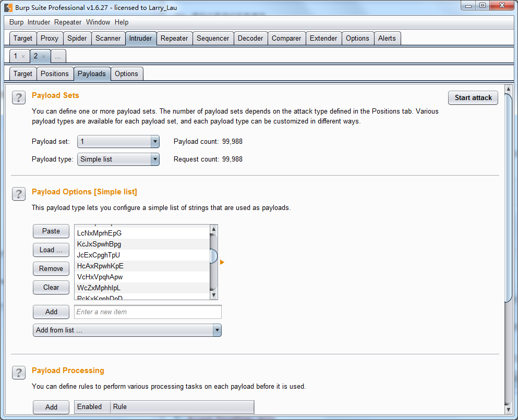Switch to the Repeater tab
The height and width of the screenshot is (420, 518).
174,38
